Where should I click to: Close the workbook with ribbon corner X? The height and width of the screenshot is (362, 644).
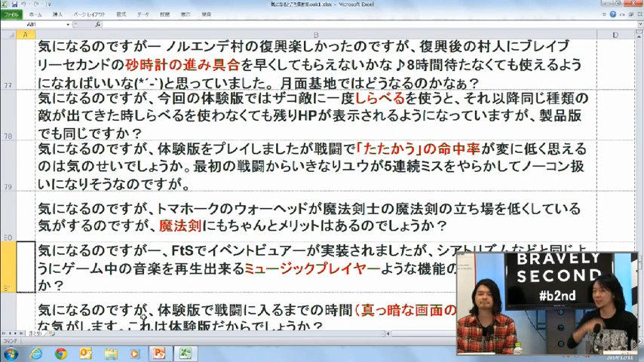click(x=639, y=14)
